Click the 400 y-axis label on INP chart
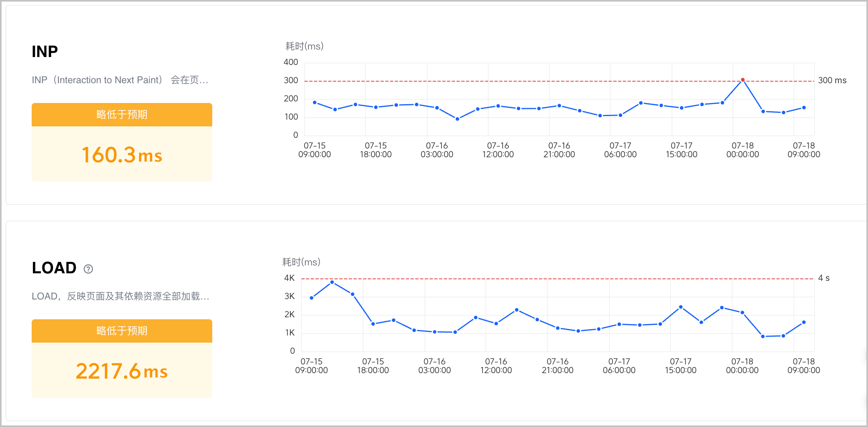 click(x=291, y=62)
